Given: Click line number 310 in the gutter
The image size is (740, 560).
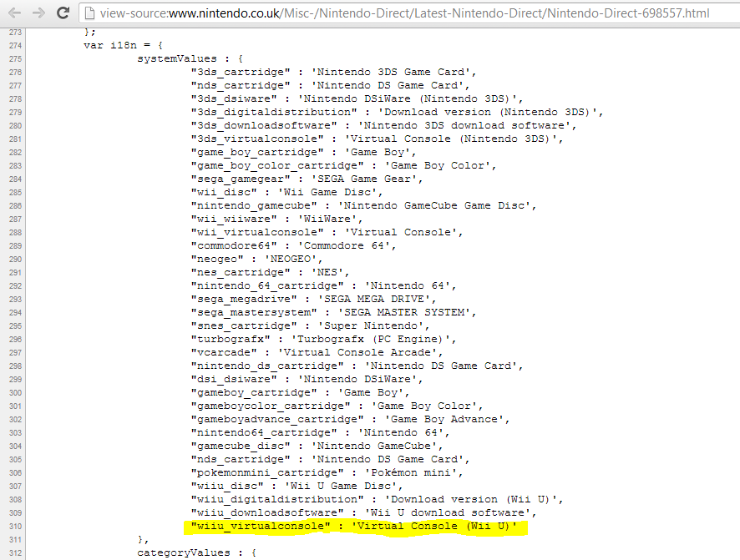Looking at the screenshot, I should click(15, 527).
